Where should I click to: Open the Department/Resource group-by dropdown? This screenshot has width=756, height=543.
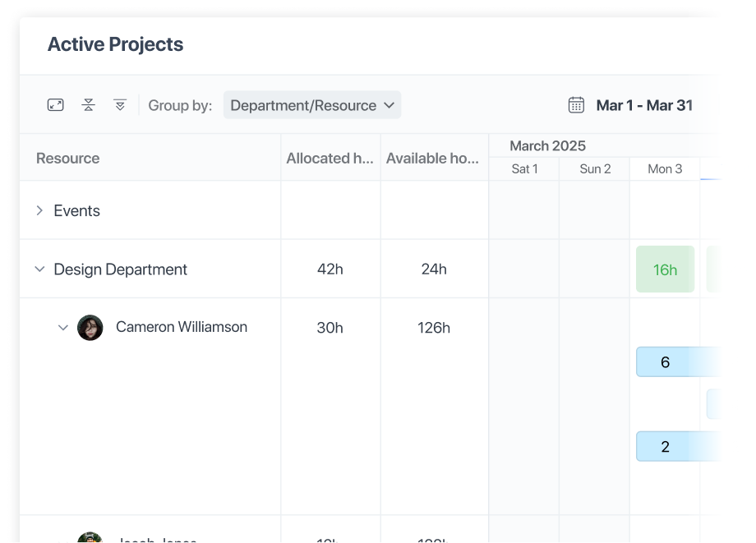pyautogui.click(x=312, y=105)
